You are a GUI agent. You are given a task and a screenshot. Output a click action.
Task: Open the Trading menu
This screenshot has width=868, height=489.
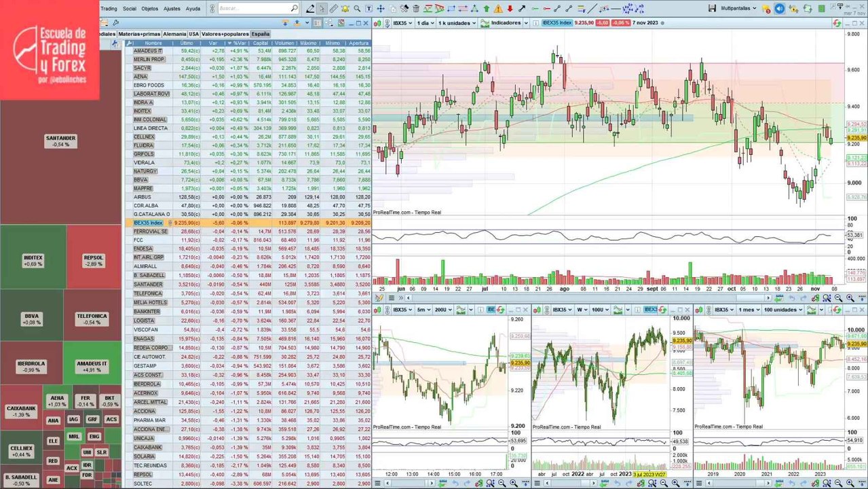point(109,9)
